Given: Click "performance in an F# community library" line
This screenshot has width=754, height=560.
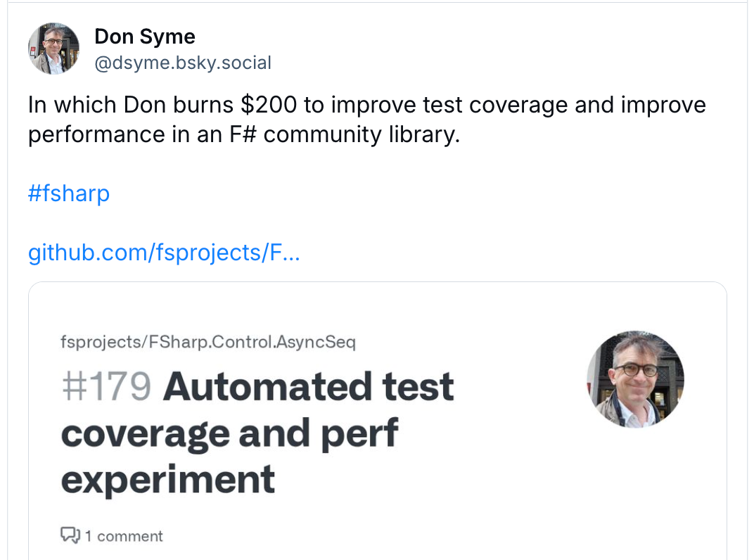Looking at the screenshot, I should tap(243, 134).
